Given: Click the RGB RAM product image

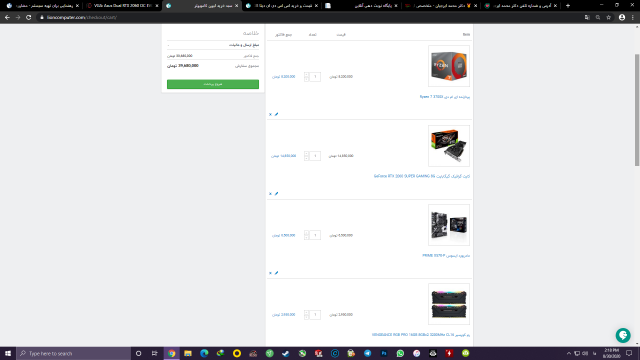Looking at the screenshot, I should click(449, 304).
